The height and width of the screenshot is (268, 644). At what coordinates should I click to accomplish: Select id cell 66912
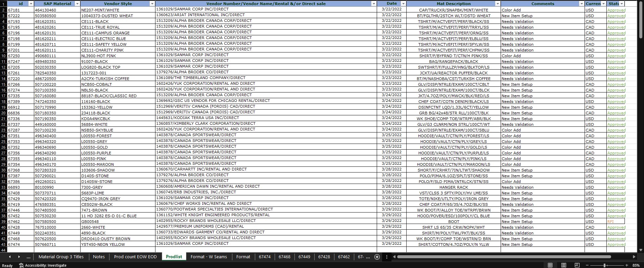(20, 107)
